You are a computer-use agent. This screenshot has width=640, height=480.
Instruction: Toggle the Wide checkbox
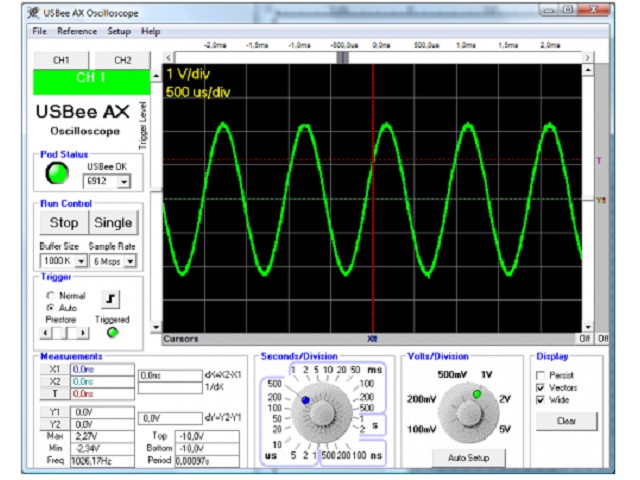pos(540,400)
